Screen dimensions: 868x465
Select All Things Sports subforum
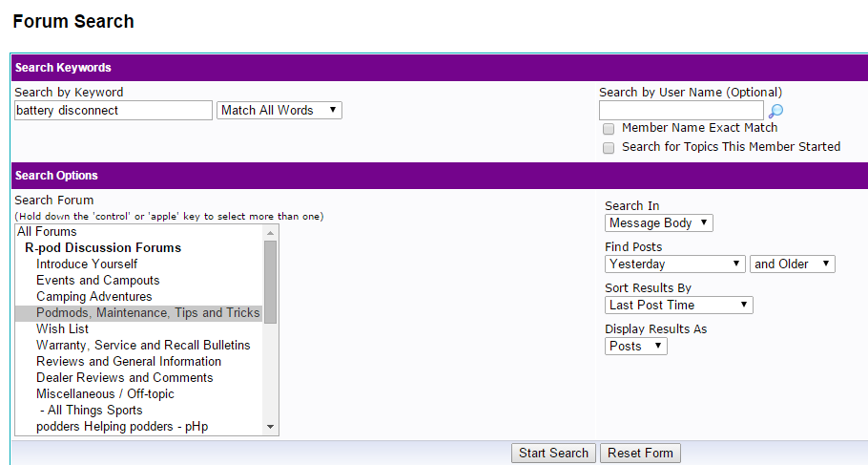click(139, 411)
